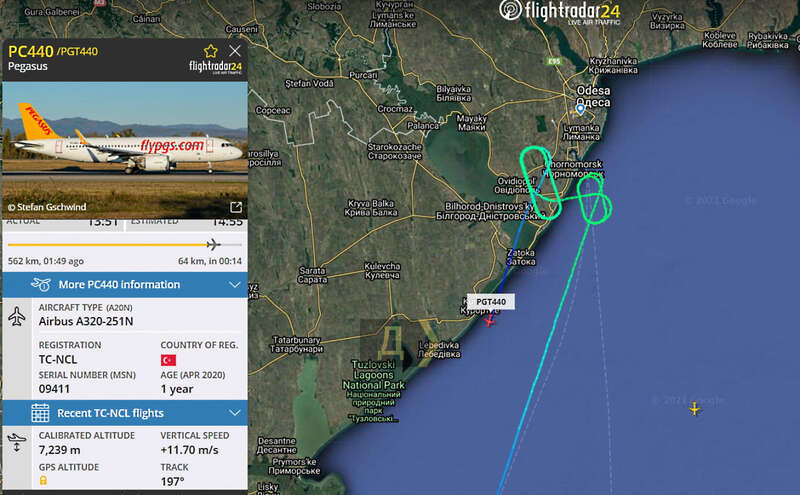Image resolution: width=800 pixels, height=495 pixels.
Task: Open the Pegasus aircraft photo
Action: click(x=125, y=151)
